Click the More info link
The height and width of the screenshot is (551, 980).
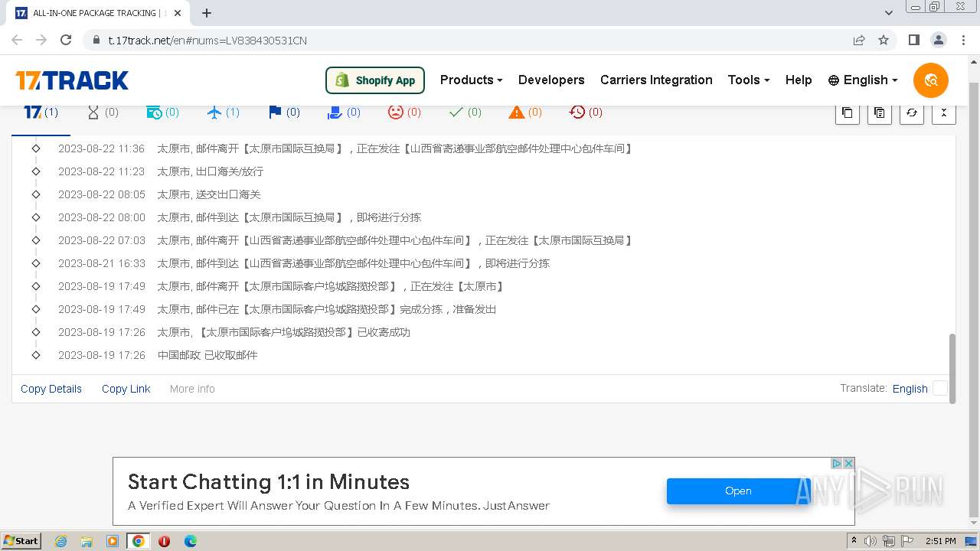click(x=192, y=389)
